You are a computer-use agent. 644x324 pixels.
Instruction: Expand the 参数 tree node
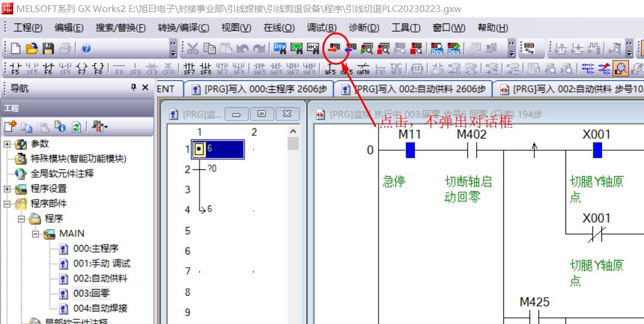[7, 144]
